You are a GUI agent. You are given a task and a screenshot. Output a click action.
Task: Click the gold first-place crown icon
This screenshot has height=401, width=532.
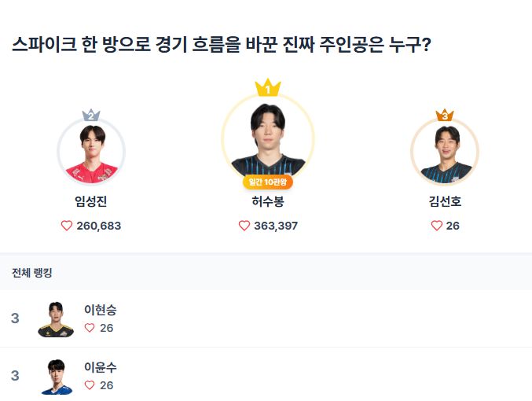point(267,88)
